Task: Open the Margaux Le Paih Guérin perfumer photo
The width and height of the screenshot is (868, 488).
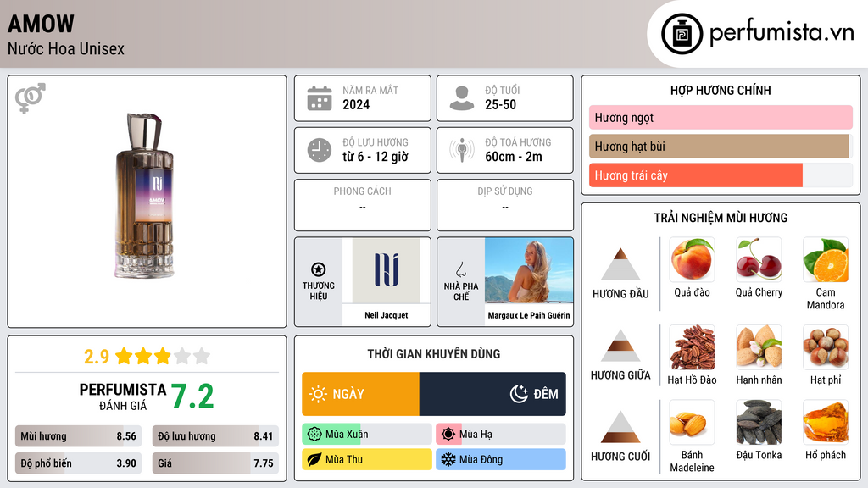Action: pyautogui.click(x=529, y=270)
